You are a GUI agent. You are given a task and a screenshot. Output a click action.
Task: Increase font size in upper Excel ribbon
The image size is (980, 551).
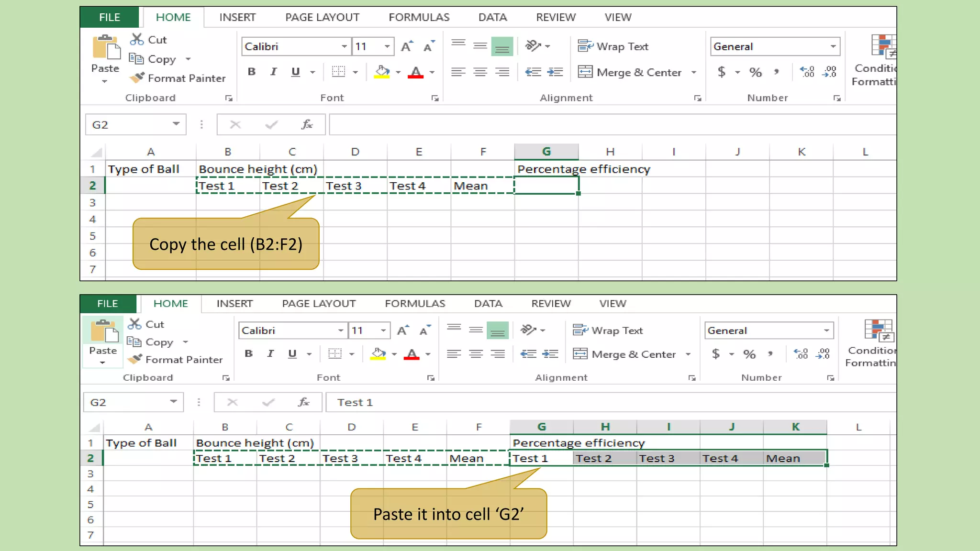tap(407, 46)
